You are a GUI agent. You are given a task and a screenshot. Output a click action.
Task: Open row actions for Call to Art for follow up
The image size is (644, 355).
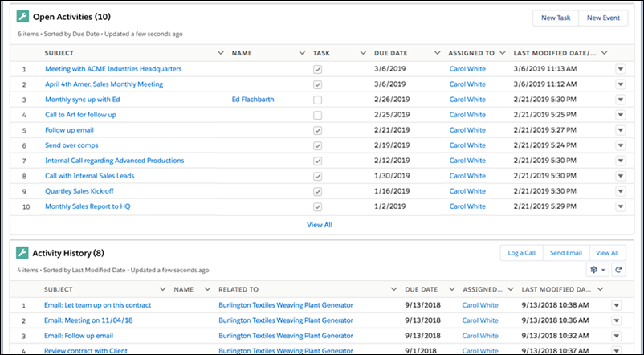click(621, 115)
